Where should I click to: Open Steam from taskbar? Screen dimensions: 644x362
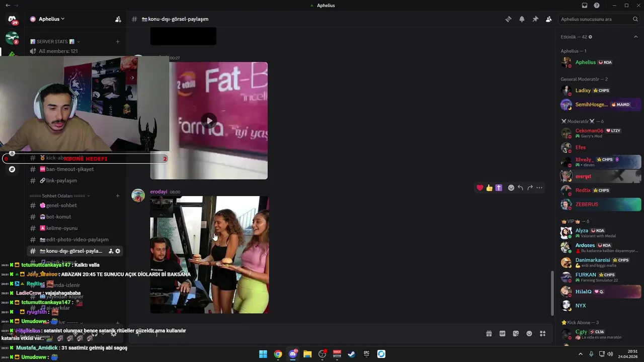pos(352,354)
